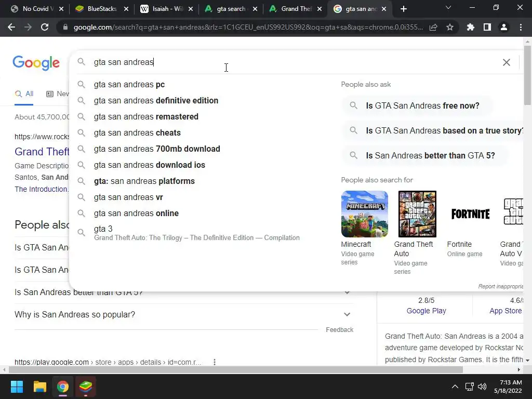This screenshot has height=399, width=532.
Task: Click the search text field
Action: (x=292, y=62)
